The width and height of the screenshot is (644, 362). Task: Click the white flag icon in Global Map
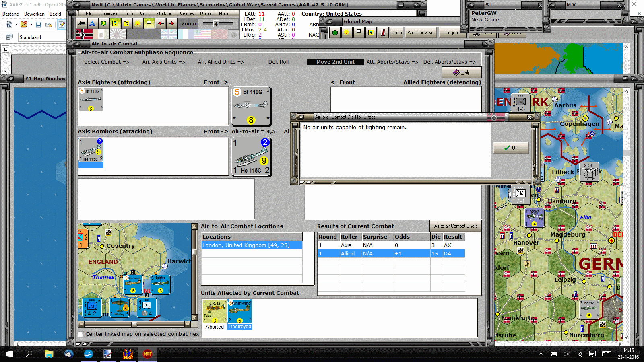(359, 33)
